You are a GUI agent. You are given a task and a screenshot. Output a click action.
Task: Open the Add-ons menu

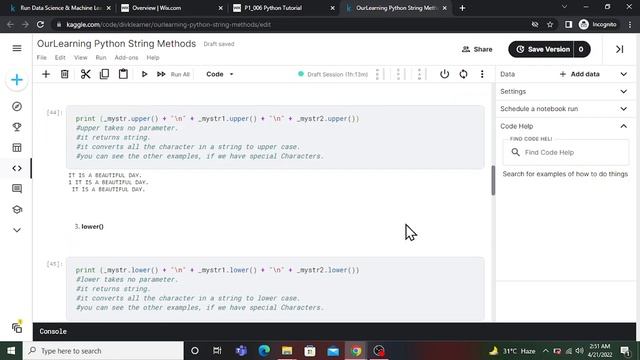pos(126,58)
